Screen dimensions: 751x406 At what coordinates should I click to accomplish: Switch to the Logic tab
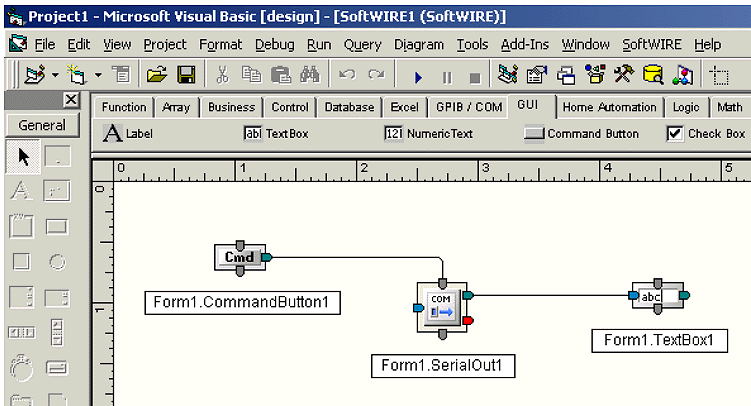pyautogui.click(x=685, y=107)
